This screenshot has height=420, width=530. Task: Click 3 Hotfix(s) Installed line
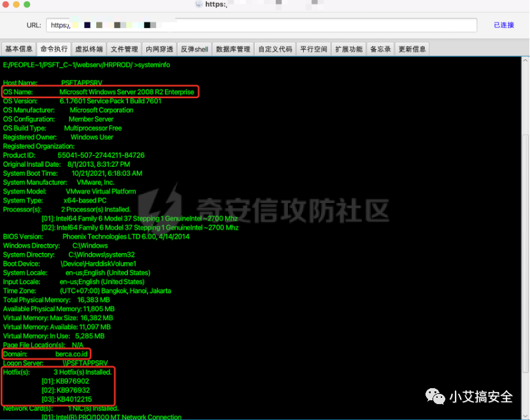[x=57, y=372]
